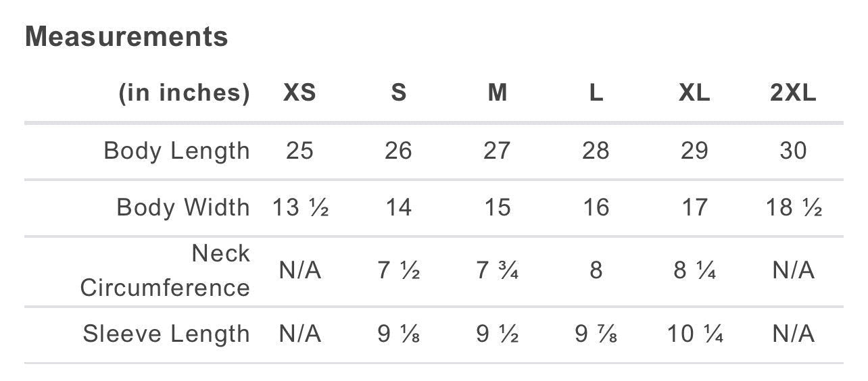This screenshot has width=868, height=381.
Task: Click Body Length value 30 for 2XL
Action: point(793,151)
